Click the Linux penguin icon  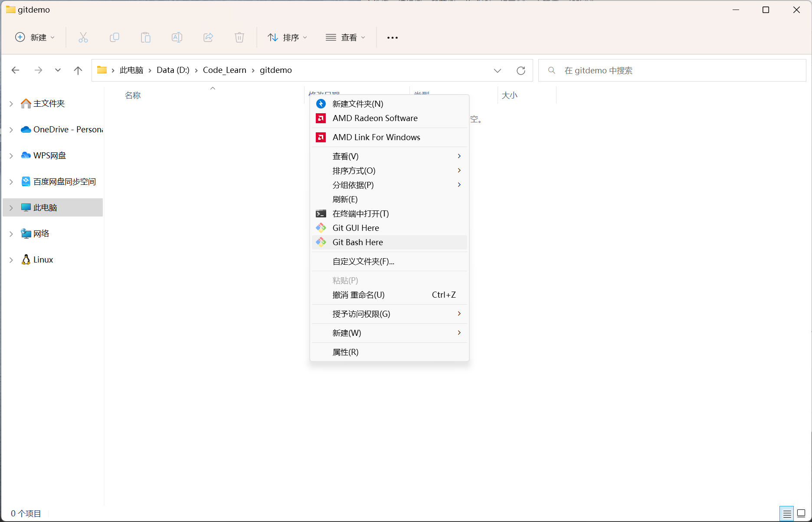click(26, 259)
